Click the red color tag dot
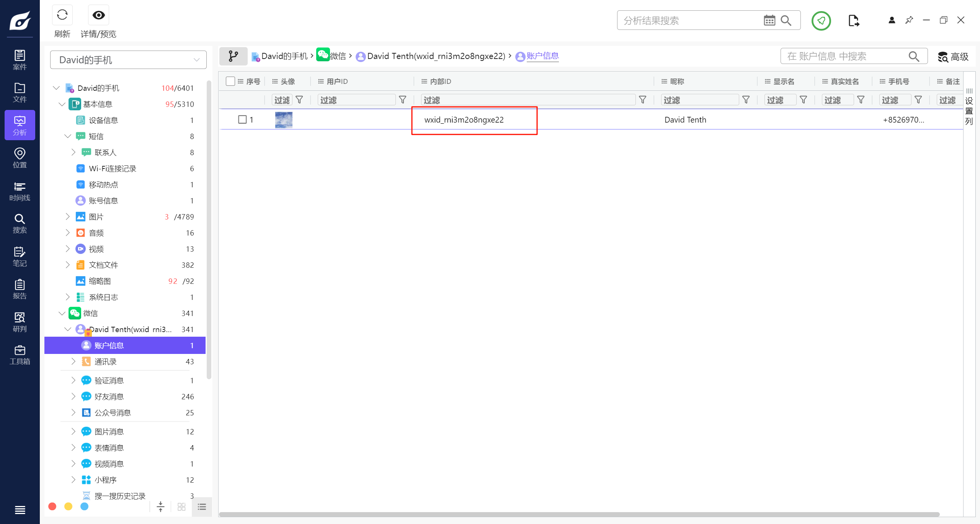This screenshot has height=524, width=980. [52, 506]
